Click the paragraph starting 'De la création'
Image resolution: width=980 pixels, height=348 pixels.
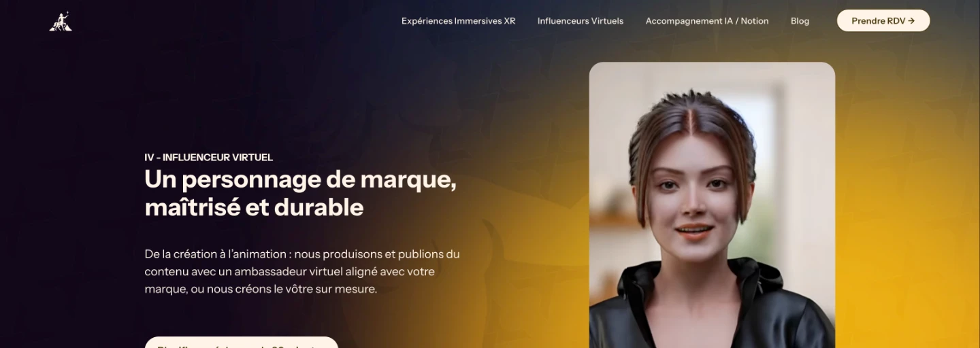pyautogui.click(x=302, y=271)
